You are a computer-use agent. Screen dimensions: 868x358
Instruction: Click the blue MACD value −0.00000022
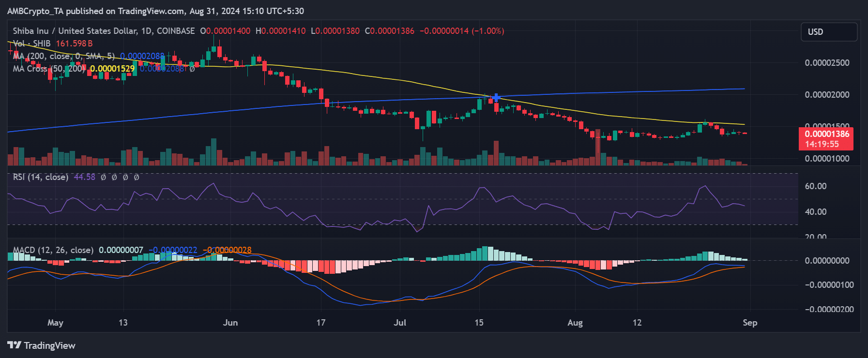pos(173,250)
